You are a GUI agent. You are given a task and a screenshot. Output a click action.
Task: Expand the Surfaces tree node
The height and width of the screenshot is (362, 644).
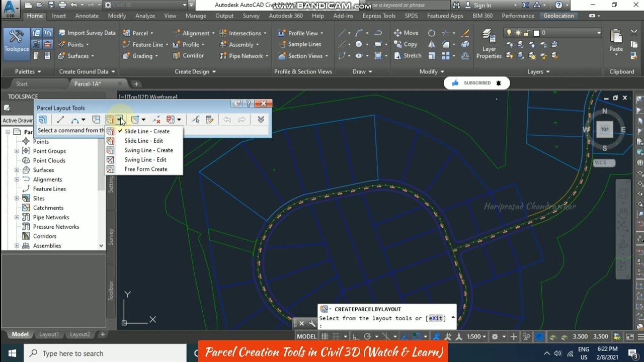[17, 170]
